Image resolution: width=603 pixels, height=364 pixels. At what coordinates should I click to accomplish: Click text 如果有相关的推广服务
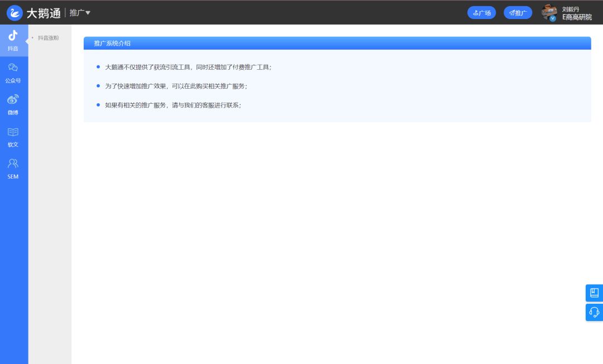135,106
